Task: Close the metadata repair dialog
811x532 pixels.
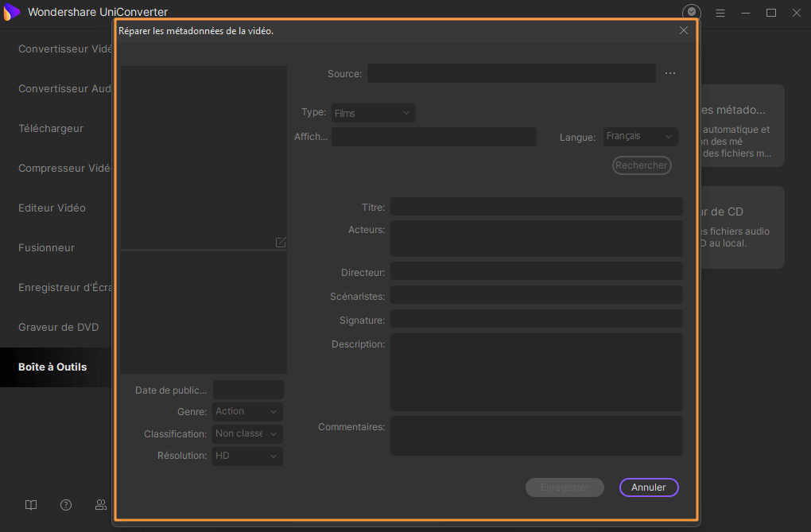Action: point(684,30)
